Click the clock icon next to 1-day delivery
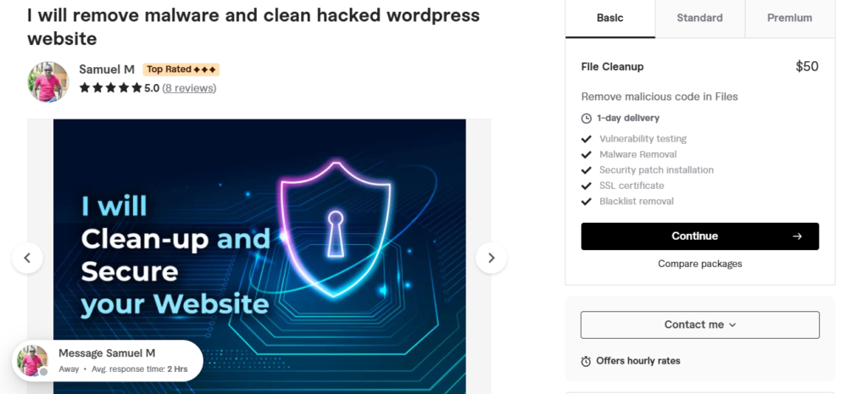The width and height of the screenshot is (868, 394). (587, 119)
